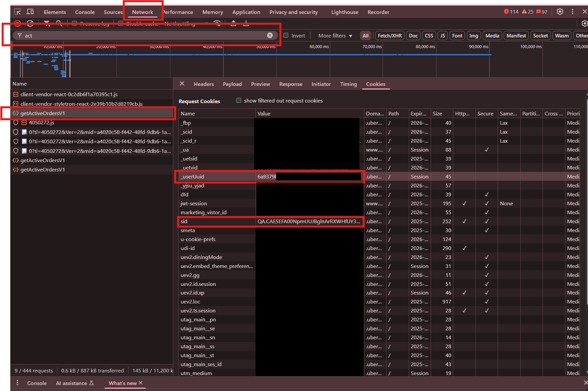Open the Response tab
The image size is (588, 391).
point(291,84)
